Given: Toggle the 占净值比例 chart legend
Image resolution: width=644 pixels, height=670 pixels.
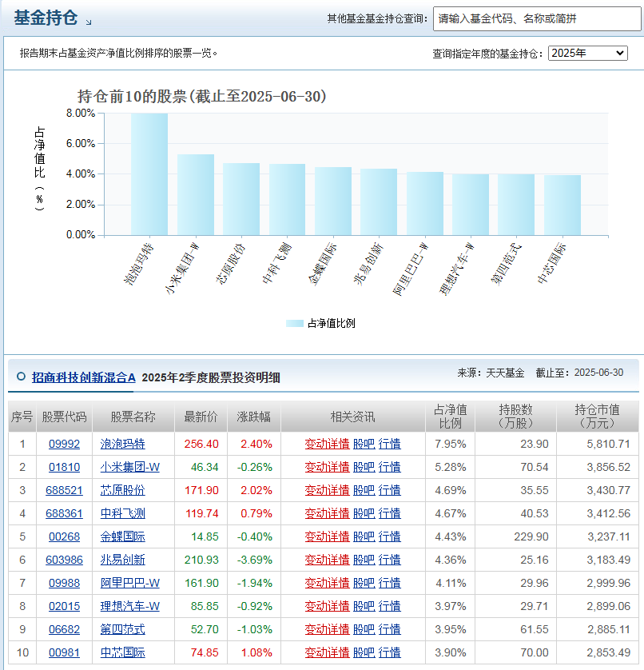Looking at the screenshot, I should 320,323.
